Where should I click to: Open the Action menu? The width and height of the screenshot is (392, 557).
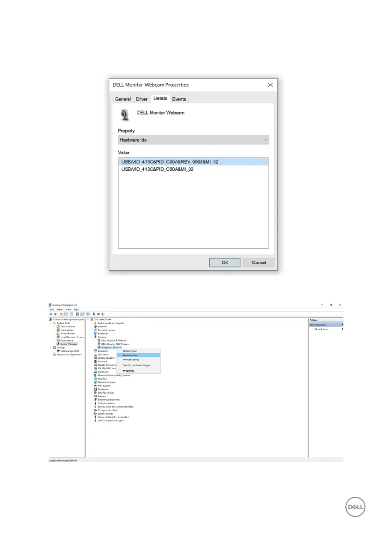59,310
